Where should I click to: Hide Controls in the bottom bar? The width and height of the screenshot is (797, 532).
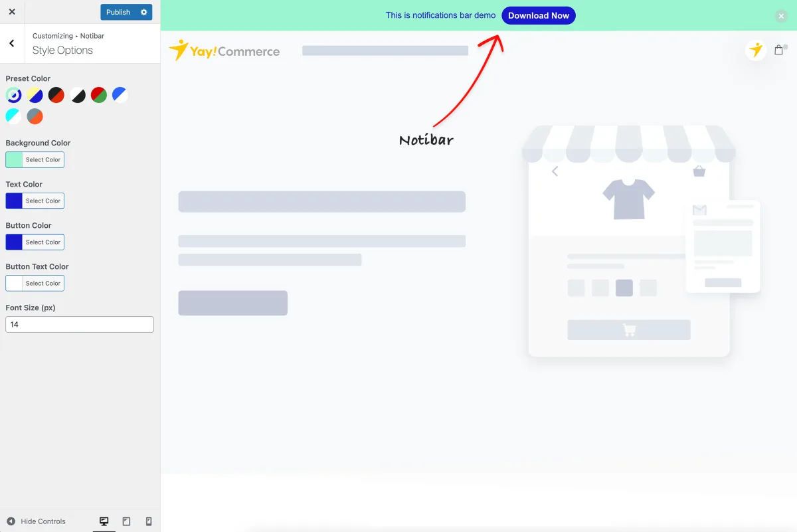pos(36,521)
